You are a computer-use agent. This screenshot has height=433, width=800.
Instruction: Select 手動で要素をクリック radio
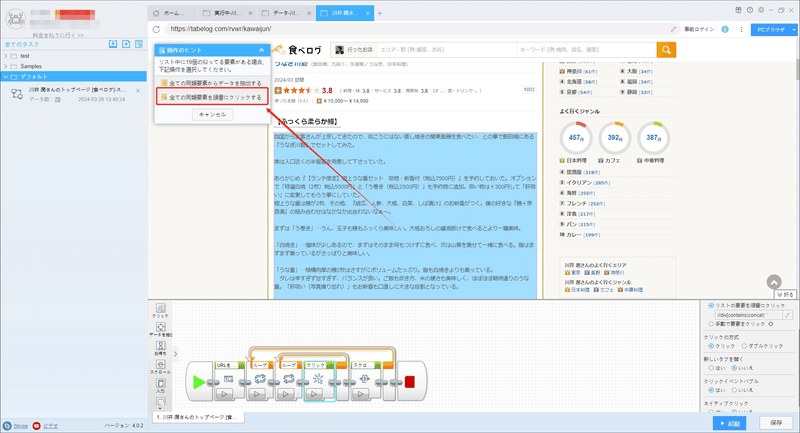[711, 324]
